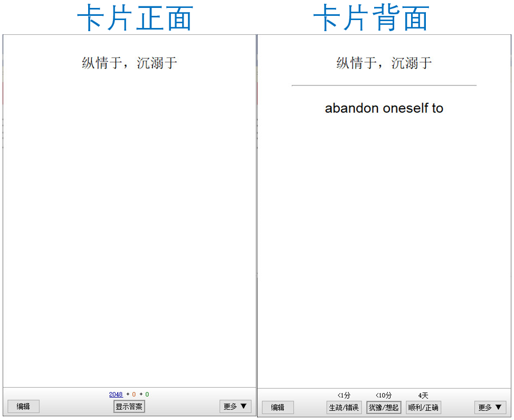Open 更多 dropdown on card front panel
This screenshot has height=420, width=514.
pyautogui.click(x=235, y=407)
